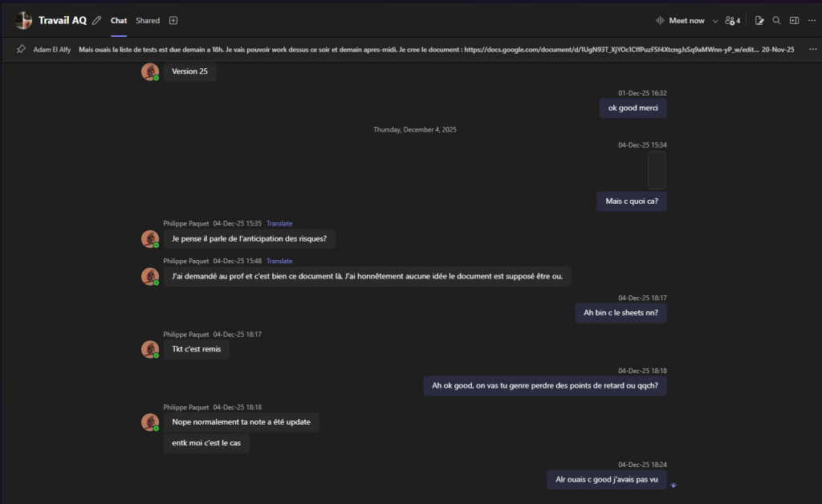Click the pin icon on the pinned message
This screenshot has width=822, height=504.
(x=21, y=49)
